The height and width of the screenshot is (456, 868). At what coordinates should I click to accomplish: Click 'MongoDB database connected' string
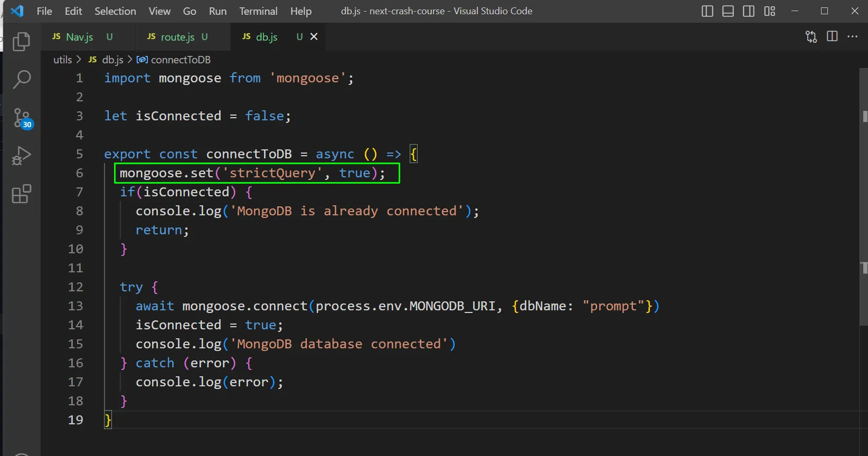[x=338, y=344]
